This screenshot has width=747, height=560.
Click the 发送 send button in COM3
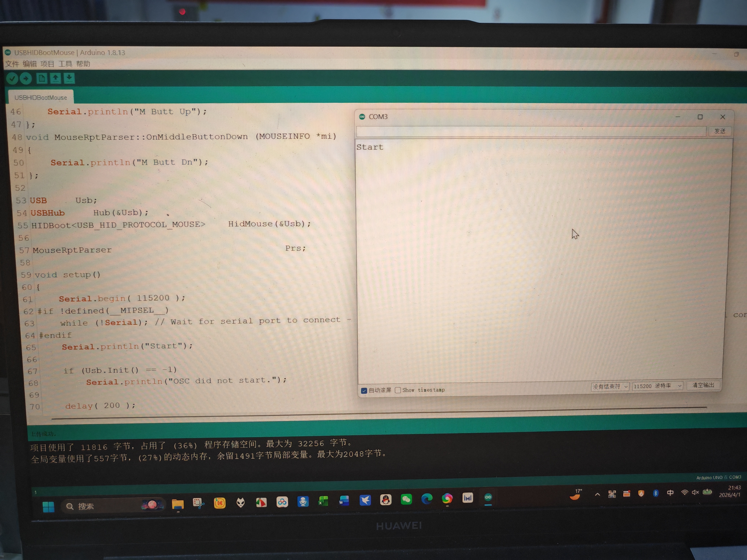(720, 131)
